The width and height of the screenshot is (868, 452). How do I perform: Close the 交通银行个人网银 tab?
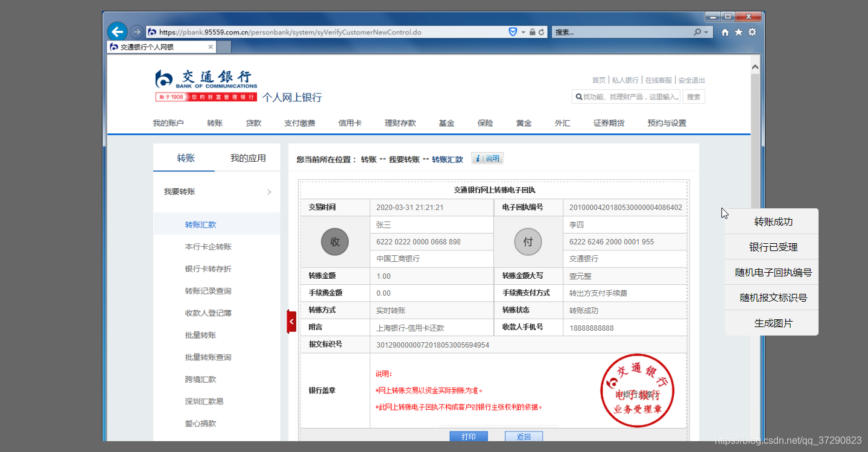[211, 47]
